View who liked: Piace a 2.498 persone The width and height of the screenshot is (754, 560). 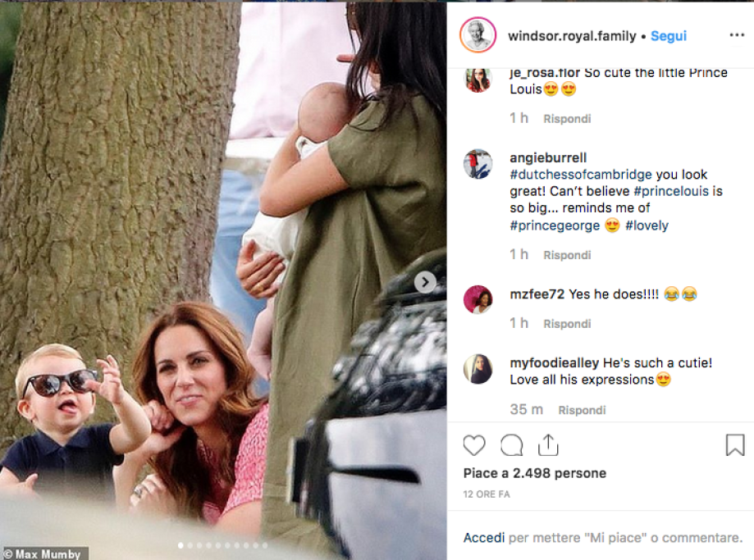click(535, 473)
